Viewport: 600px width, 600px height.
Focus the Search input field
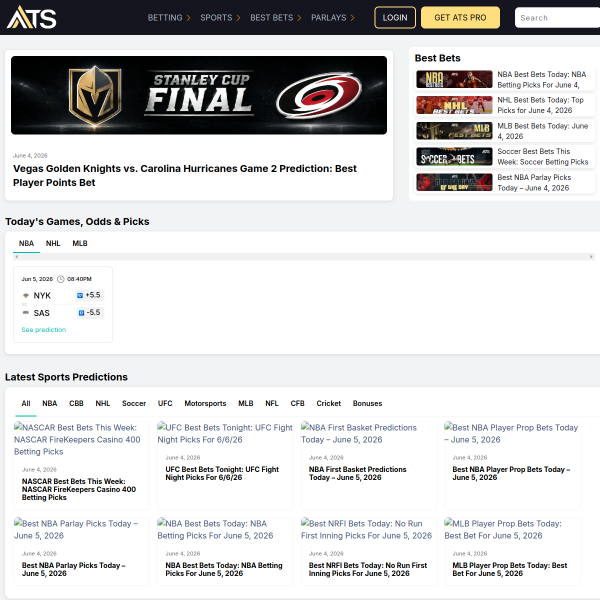tap(557, 18)
